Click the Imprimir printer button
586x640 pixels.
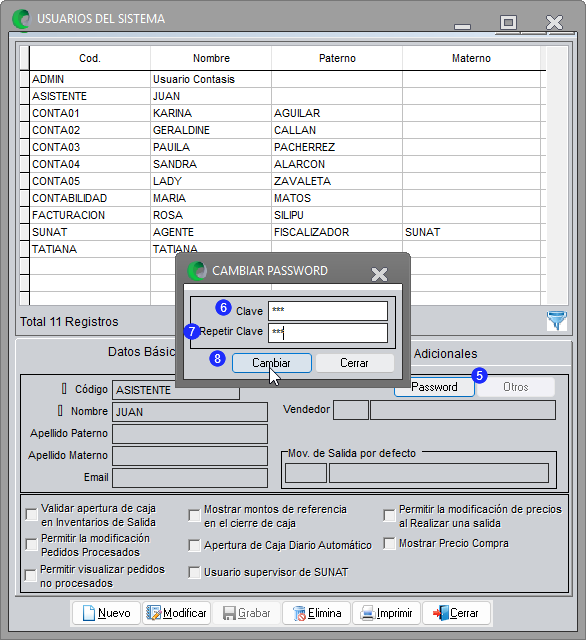click(x=386, y=613)
